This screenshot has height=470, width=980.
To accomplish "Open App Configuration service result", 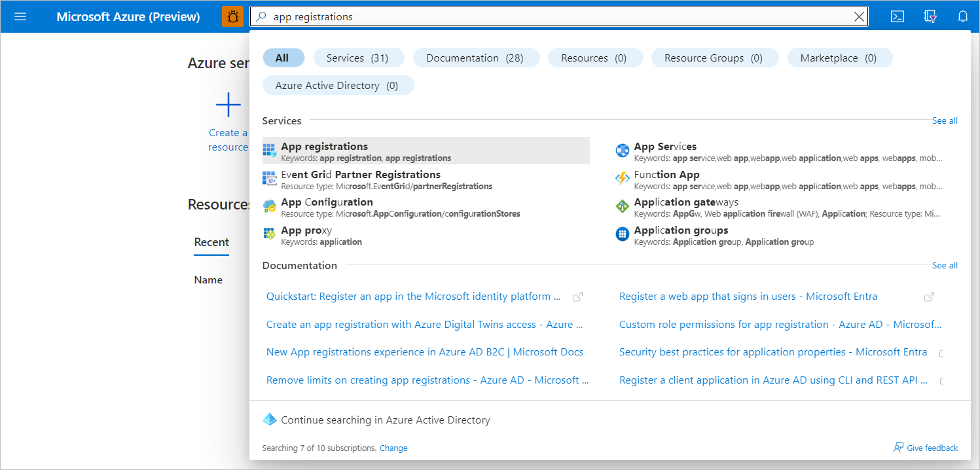I will pos(426,207).
